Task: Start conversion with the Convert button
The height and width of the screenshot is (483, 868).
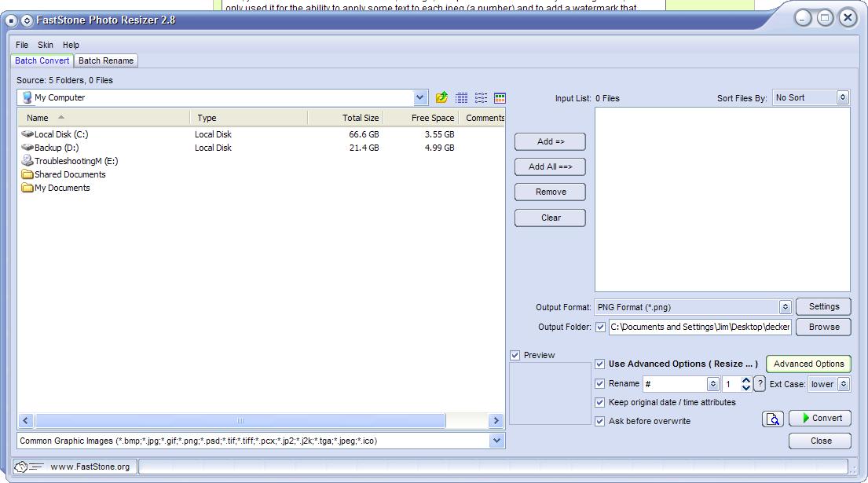Action: pos(820,419)
